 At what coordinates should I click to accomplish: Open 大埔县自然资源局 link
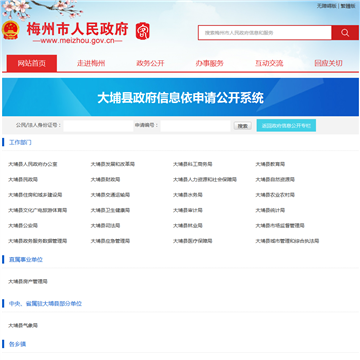(x=275, y=179)
